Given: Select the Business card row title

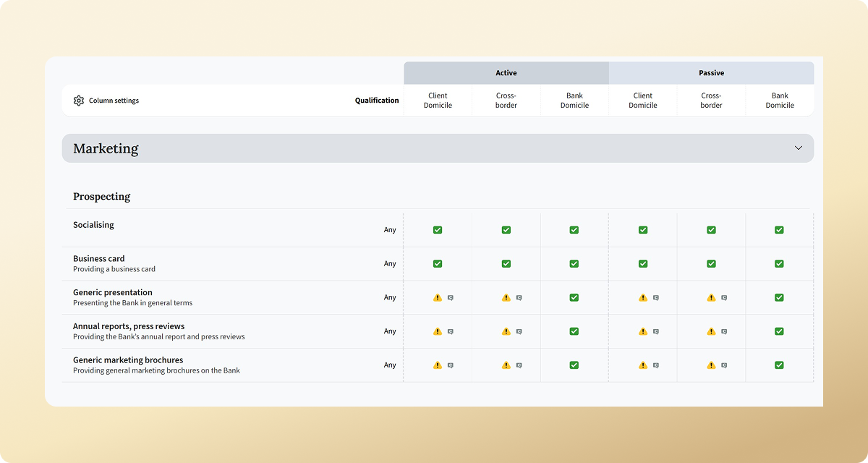Looking at the screenshot, I should (x=98, y=258).
